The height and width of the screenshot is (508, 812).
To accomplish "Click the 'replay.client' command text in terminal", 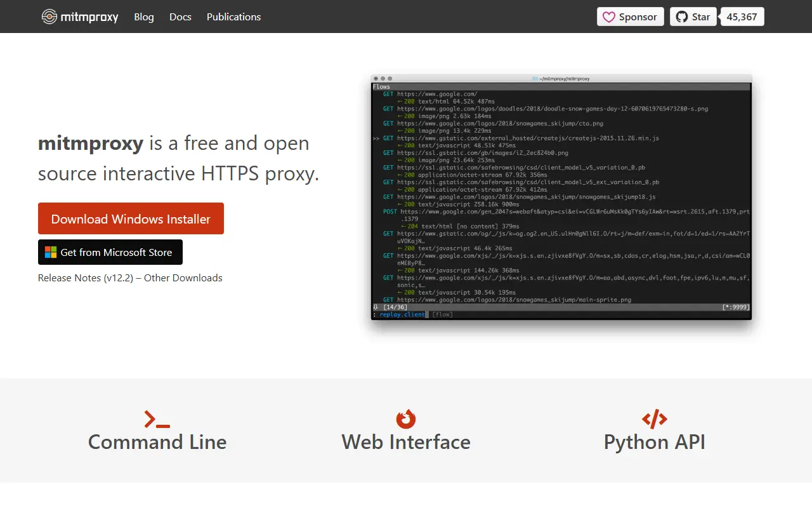I will 402,315.
